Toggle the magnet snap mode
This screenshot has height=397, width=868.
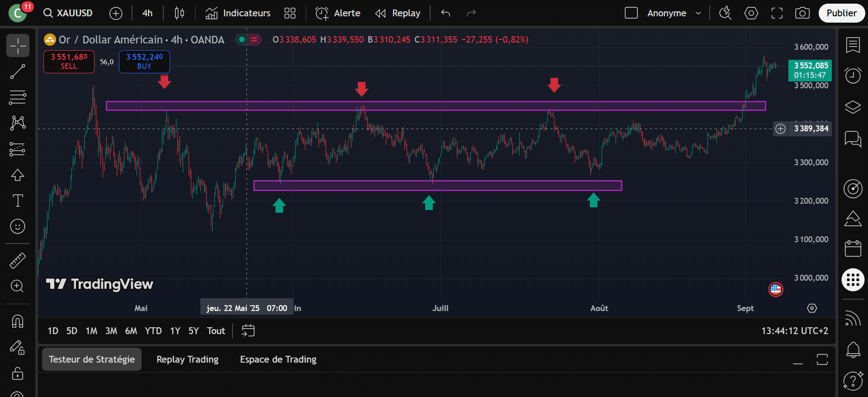18,321
